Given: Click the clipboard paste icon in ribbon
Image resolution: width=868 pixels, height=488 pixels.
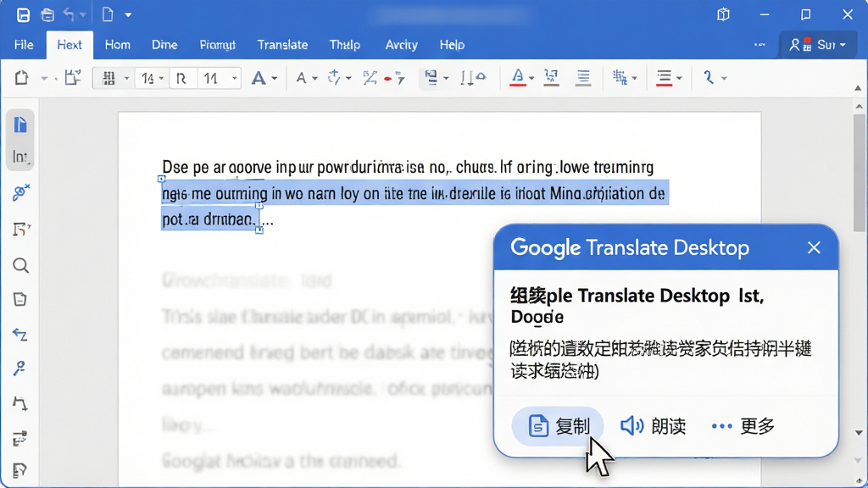Looking at the screenshot, I should click(x=21, y=78).
